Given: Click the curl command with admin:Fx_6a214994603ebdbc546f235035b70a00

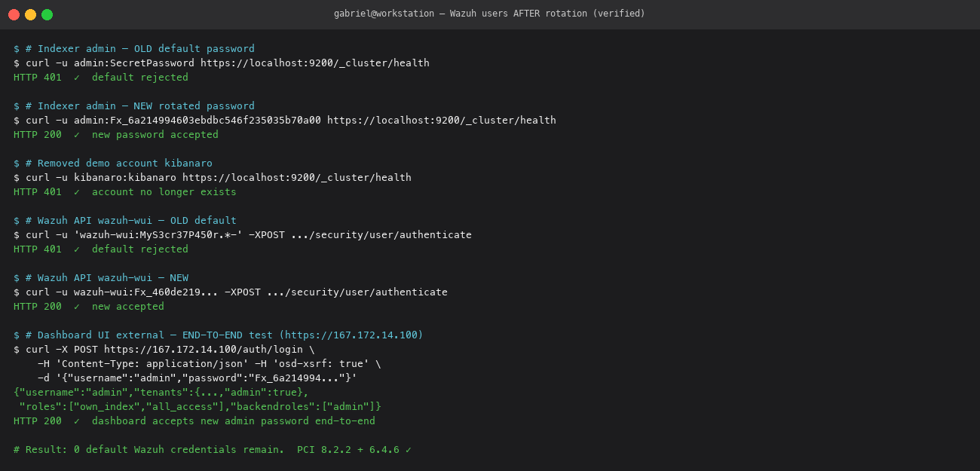Looking at the screenshot, I should tap(285, 121).
